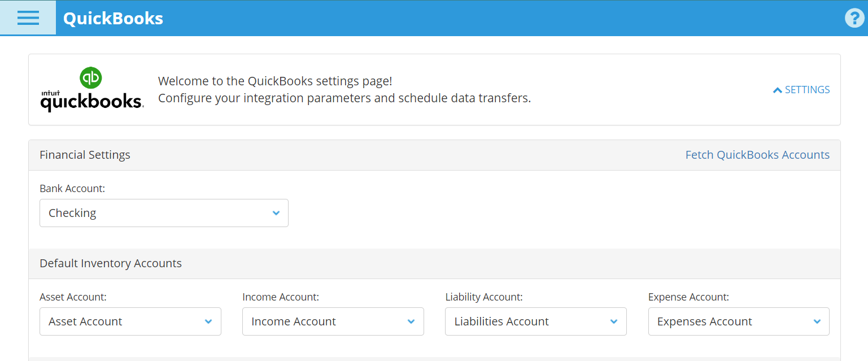
Task: Click the Expense Account dropdown arrow
Action: pyautogui.click(x=817, y=321)
